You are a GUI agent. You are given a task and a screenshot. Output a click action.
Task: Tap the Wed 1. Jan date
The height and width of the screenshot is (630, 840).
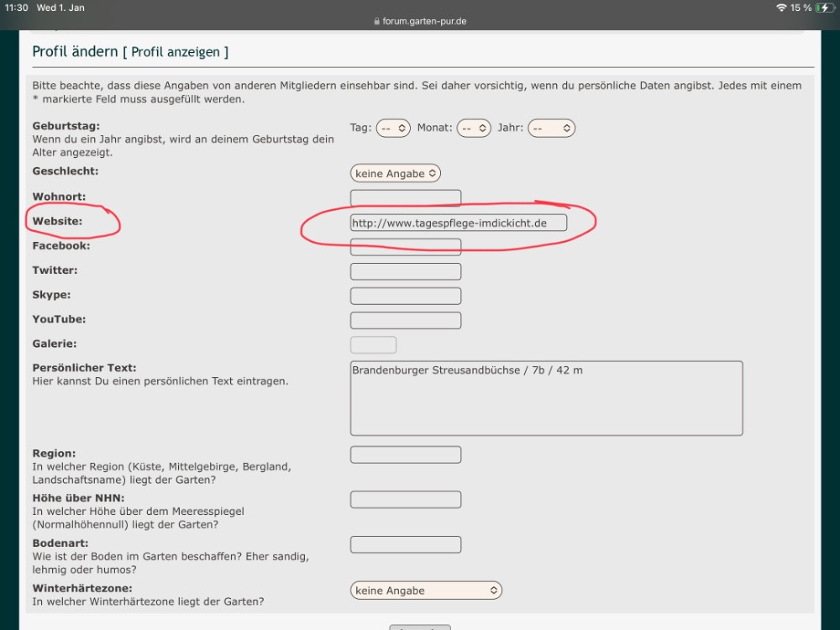[x=60, y=8]
